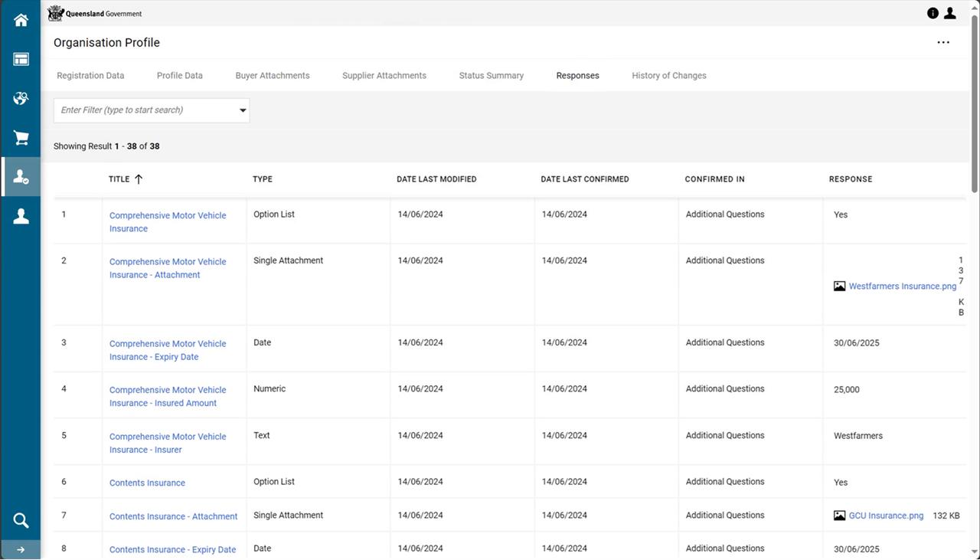980x560 pixels.
Task: Click the Yes response in row 6
Action: (x=841, y=483)
